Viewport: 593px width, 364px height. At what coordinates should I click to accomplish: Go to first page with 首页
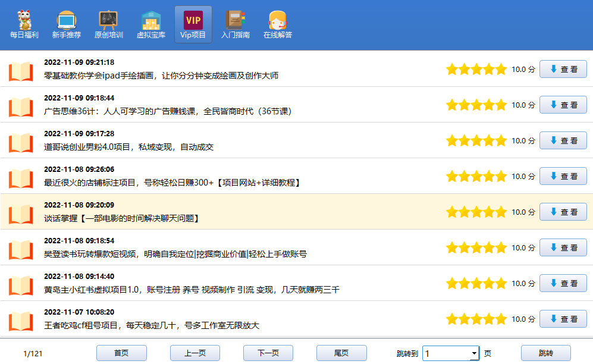121,353
